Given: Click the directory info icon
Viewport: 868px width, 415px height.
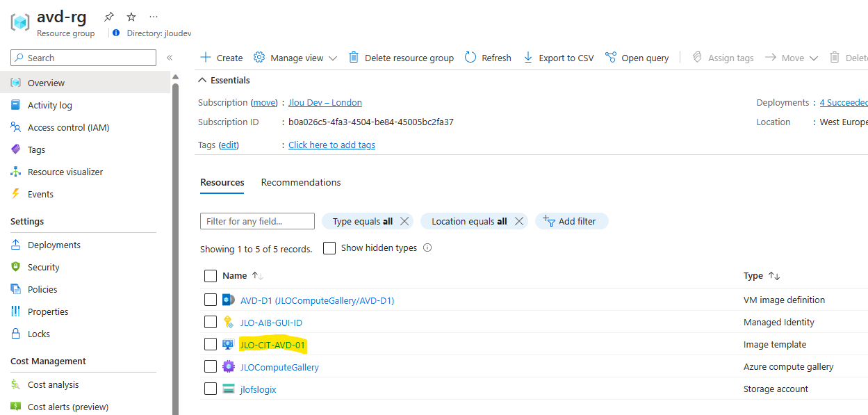Looking at the screenshot, I should coord(116,33).
